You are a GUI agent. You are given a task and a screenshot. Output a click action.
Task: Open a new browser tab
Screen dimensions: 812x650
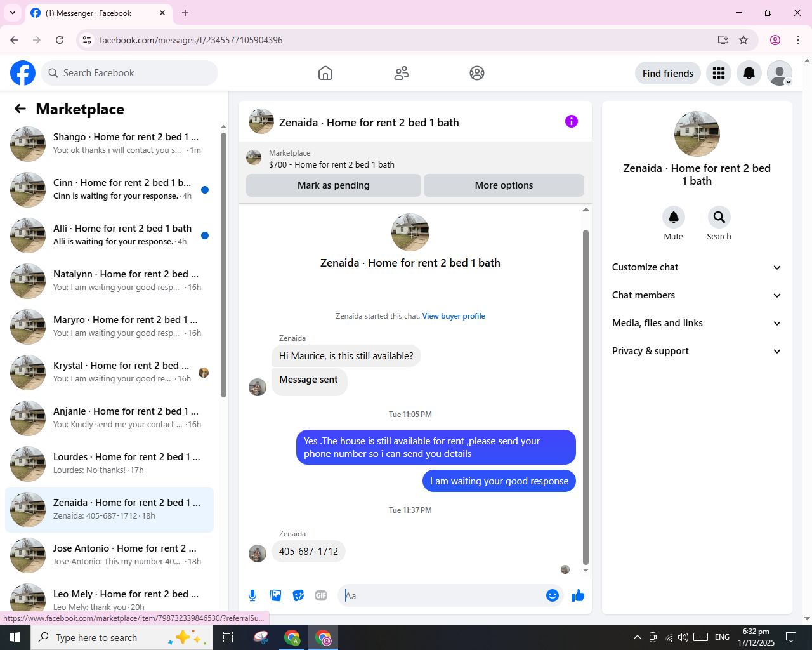click(185, 13)
